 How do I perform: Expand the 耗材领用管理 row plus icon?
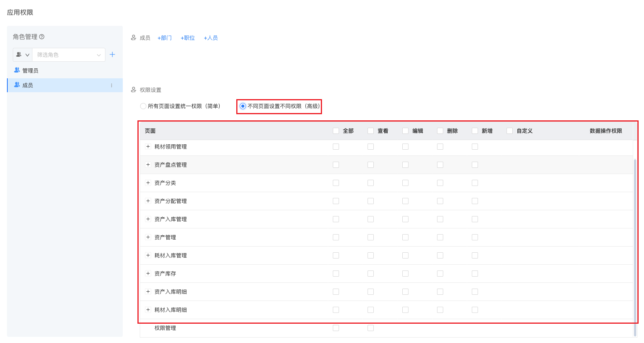pyautogui.click(x=148, y=147)
